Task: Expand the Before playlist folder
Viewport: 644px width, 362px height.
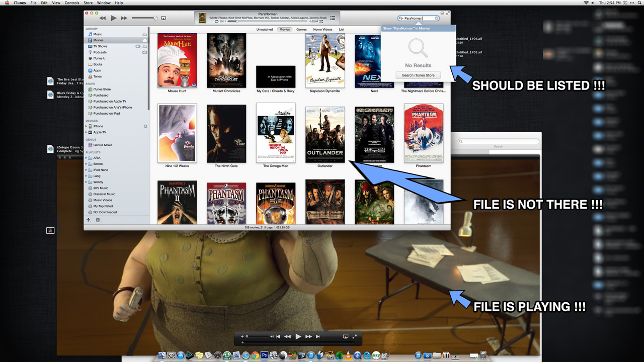Action: [x=86, y=164]
